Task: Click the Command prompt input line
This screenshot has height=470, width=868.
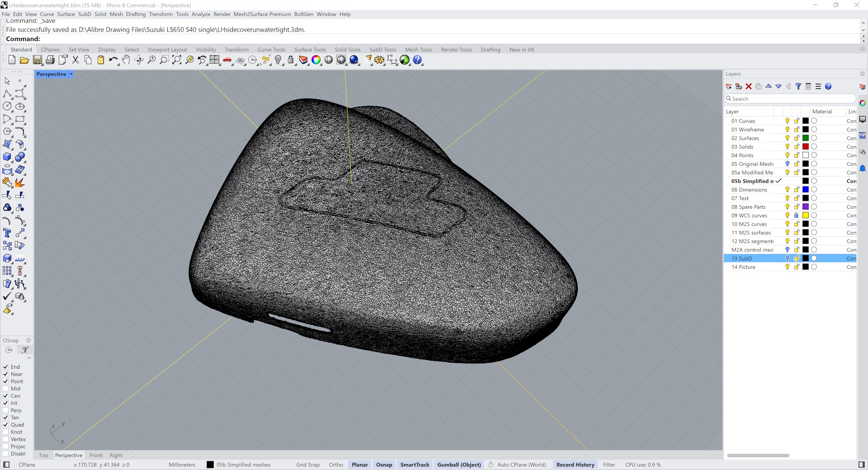Action: [x=432, y=39]
